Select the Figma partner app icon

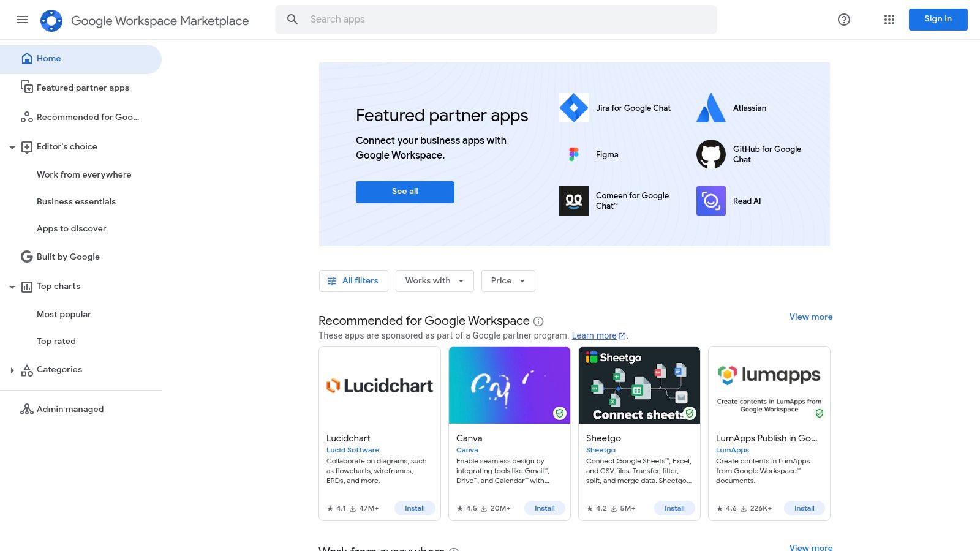[x=574, y=154]
